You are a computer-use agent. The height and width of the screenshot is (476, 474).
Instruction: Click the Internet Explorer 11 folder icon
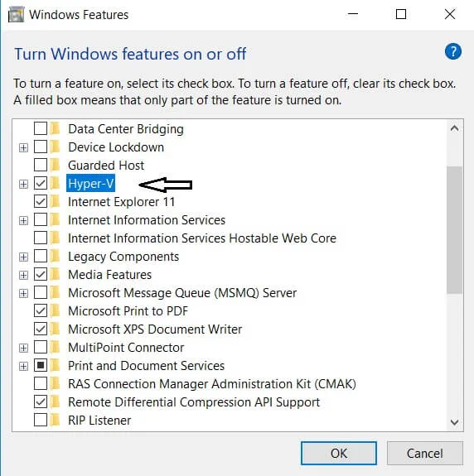pos(55,201)
